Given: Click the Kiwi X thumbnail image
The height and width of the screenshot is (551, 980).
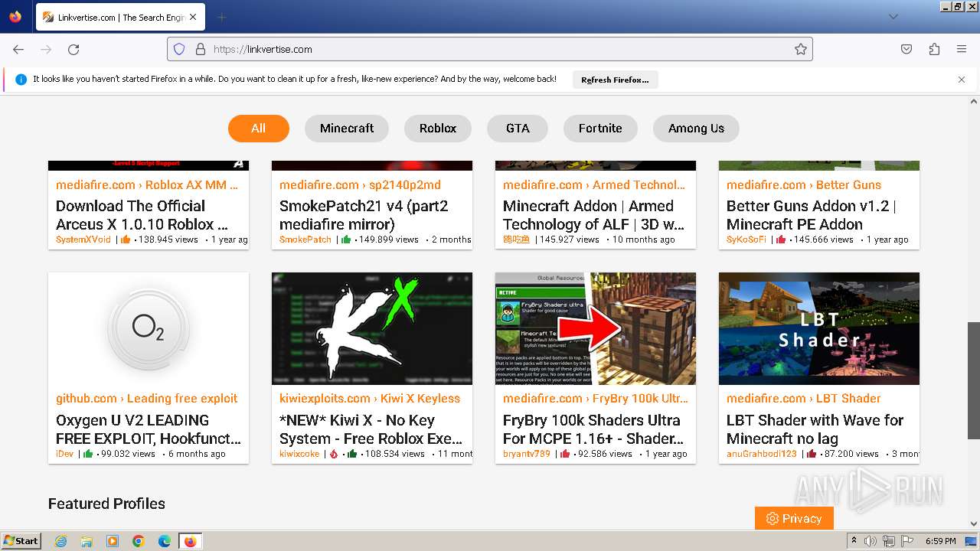Looking at the screenshot, I should click(x=372, y=328).
